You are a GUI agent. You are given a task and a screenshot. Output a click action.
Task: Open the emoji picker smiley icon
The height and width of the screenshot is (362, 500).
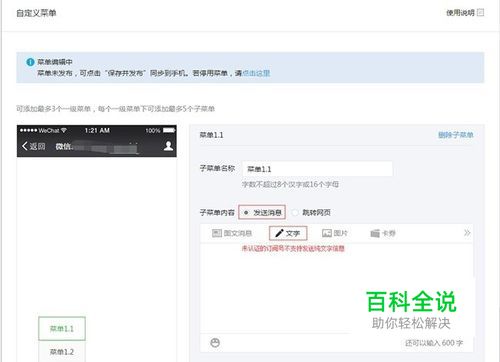pos(215,342)
